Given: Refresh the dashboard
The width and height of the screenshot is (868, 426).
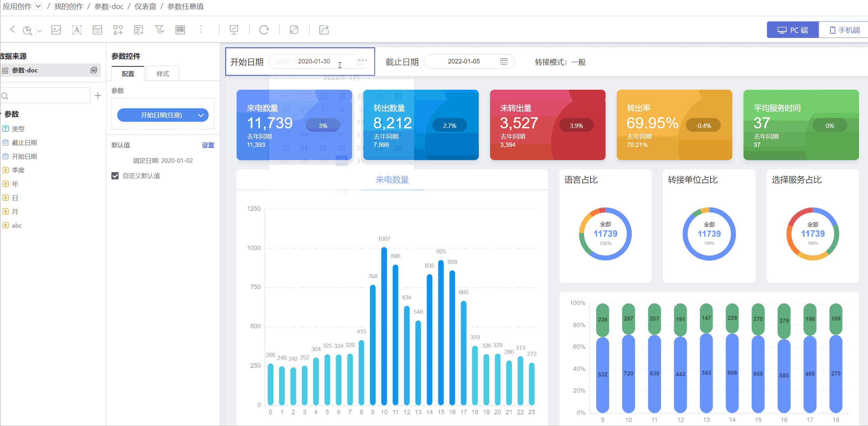Looking at the screenshot, I should [264, 30].
